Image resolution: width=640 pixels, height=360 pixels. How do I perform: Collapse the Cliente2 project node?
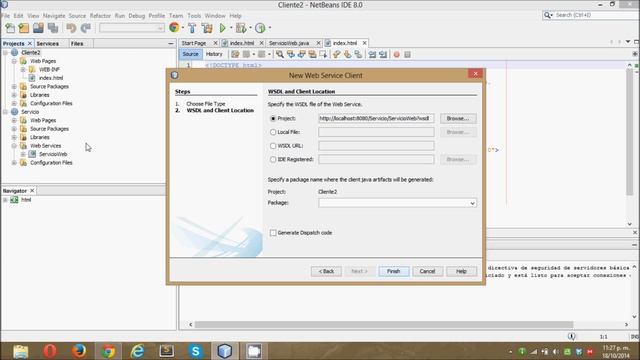click(x=5, y=53)
